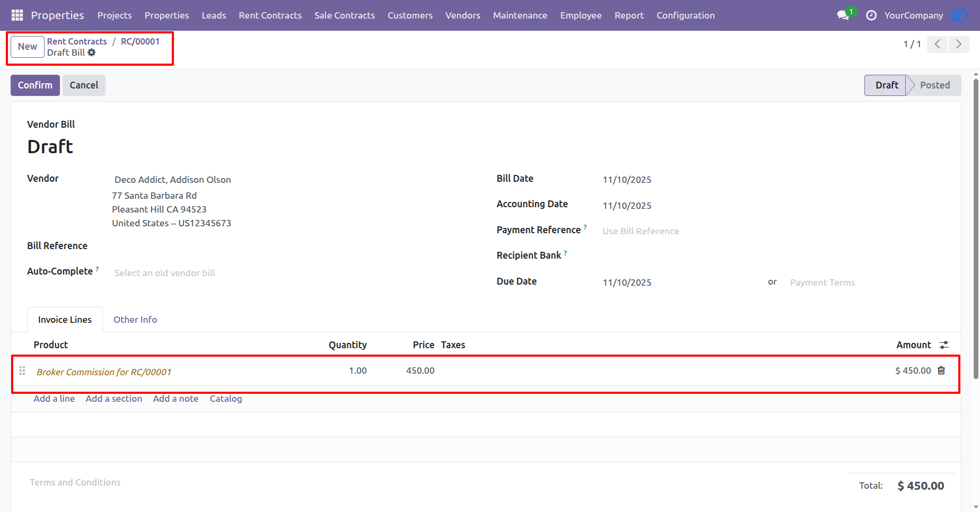Click Add a line link
The width and height of the screenshot is (980, 512).
click(x=54, y=399)
